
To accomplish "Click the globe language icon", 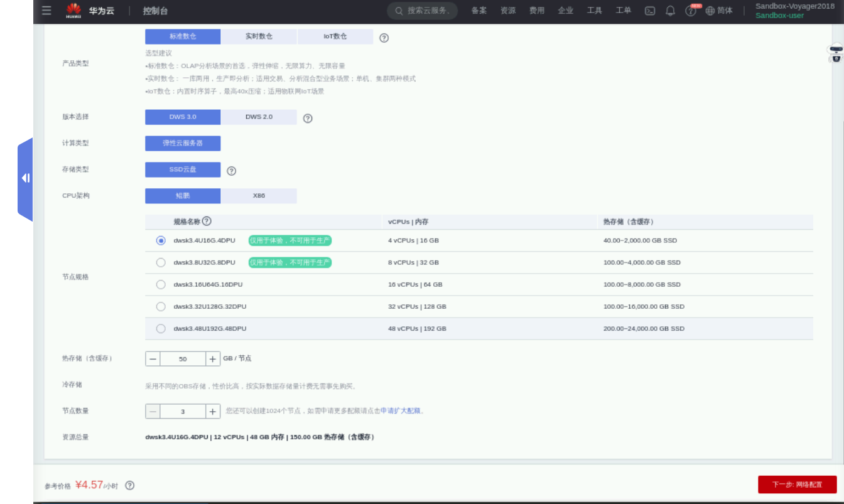I will (710, 11).
